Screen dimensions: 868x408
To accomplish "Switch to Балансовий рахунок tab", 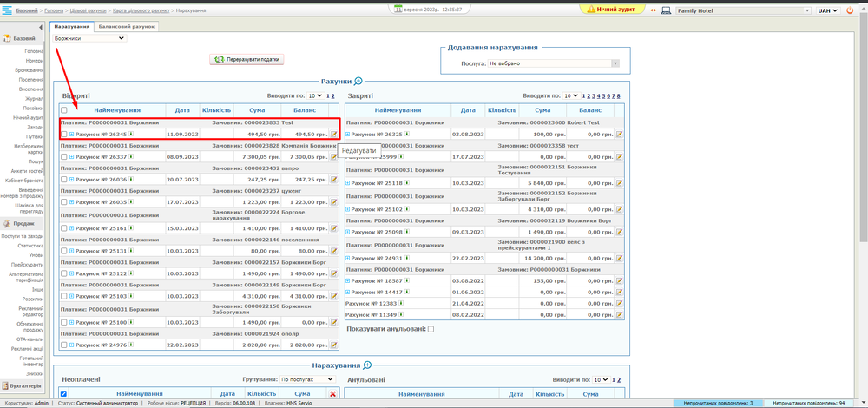I will pyautogui.click(x=127, y=27).
